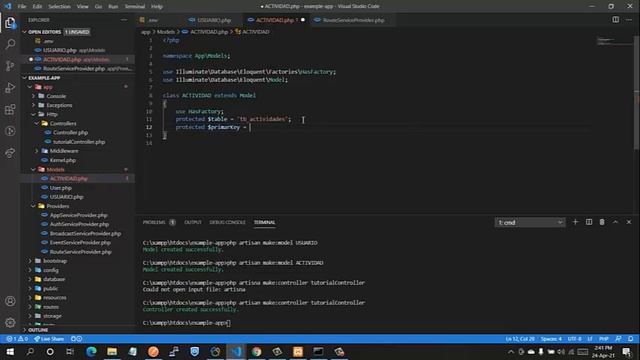Open Explorer panel More Actions ellipsis
Screen dimensions: 640x360
point(124,20)
